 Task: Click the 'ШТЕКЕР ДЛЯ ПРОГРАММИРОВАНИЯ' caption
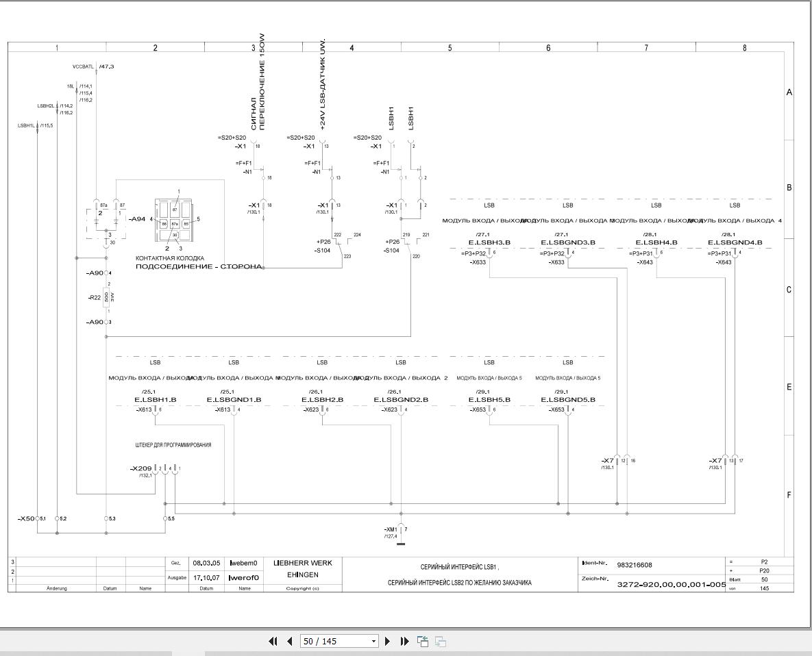click(173, 445)
